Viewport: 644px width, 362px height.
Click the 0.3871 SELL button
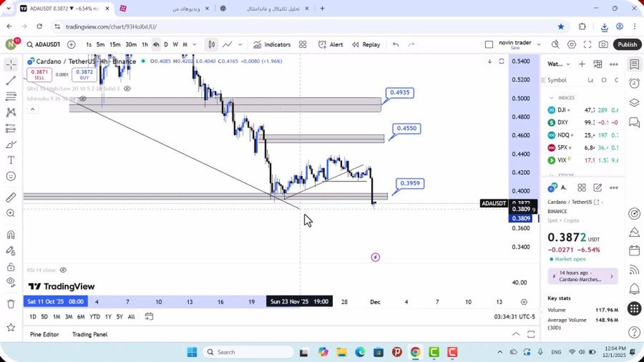[x=39, y=75]
